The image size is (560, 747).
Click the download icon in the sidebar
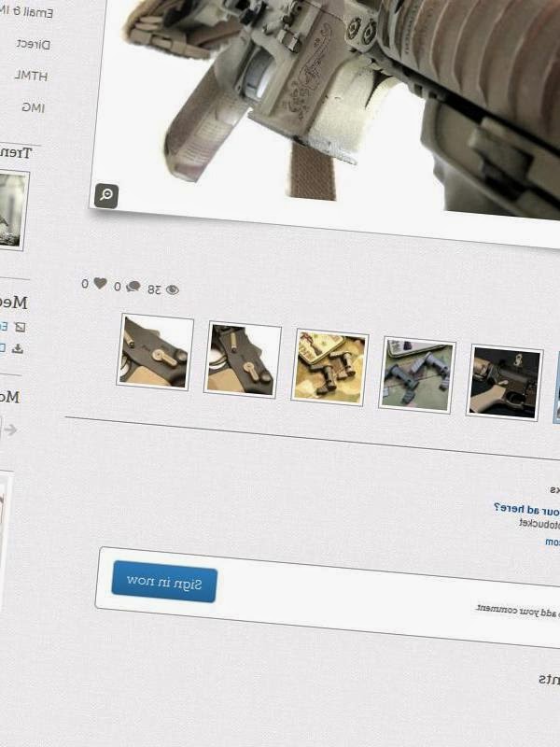pos(18,348)
